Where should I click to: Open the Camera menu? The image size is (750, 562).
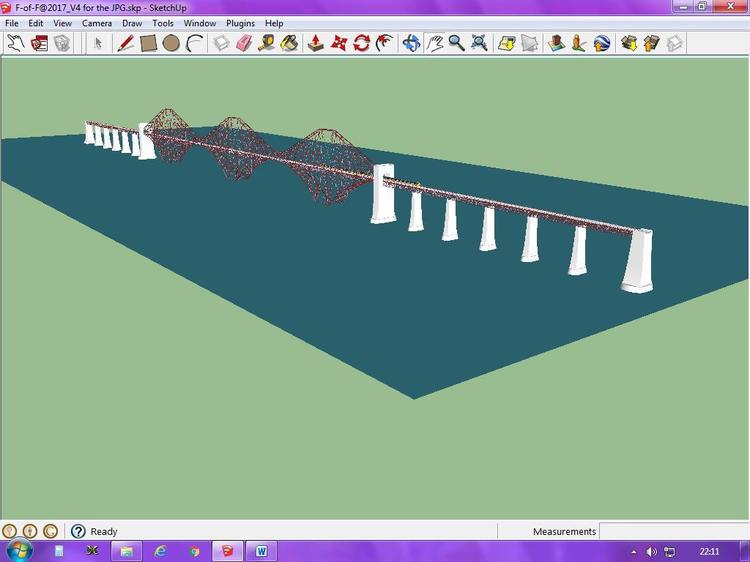pyautogui.click(x=97, y=23)
